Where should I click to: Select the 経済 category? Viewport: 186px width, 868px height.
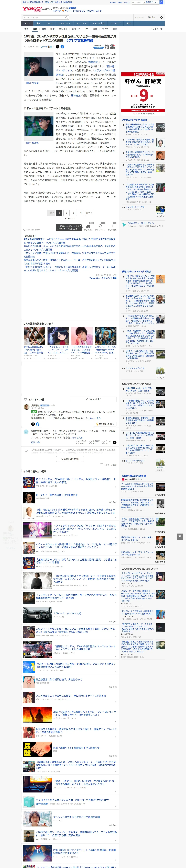pos(52,29)
